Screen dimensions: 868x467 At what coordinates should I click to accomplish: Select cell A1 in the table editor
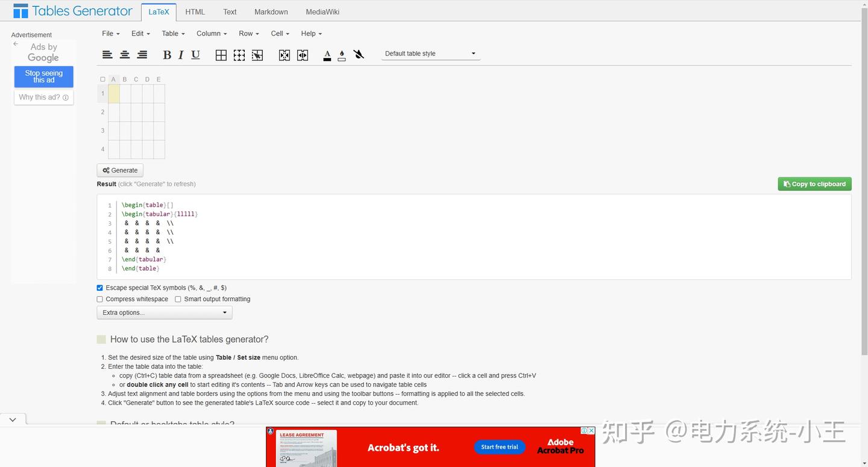(x=113, y=94)
